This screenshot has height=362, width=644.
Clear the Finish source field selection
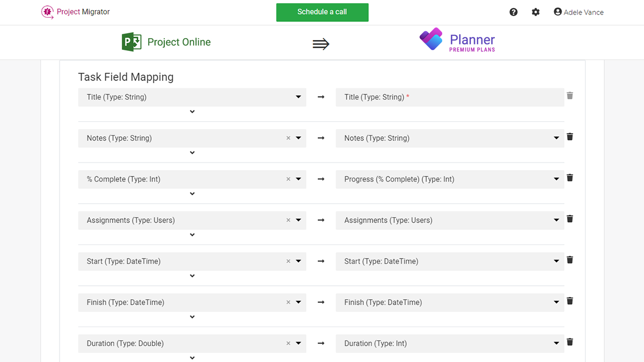click(288, 302)
